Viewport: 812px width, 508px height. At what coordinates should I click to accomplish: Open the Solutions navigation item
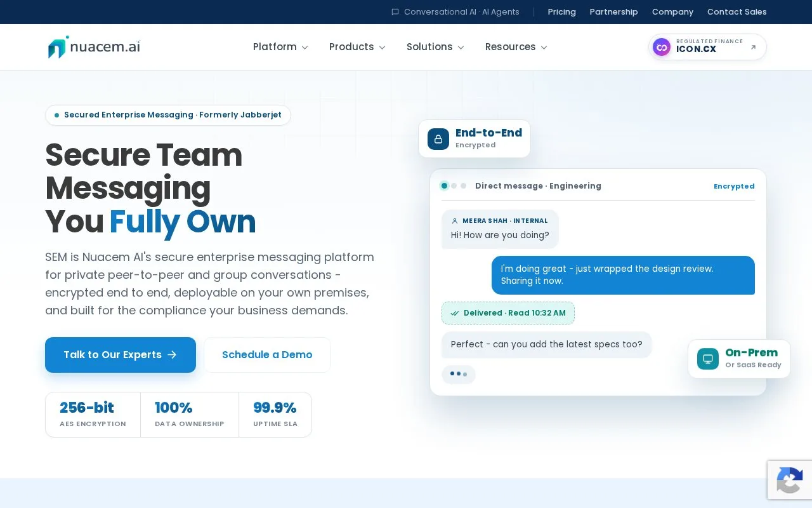pos(435,47)
